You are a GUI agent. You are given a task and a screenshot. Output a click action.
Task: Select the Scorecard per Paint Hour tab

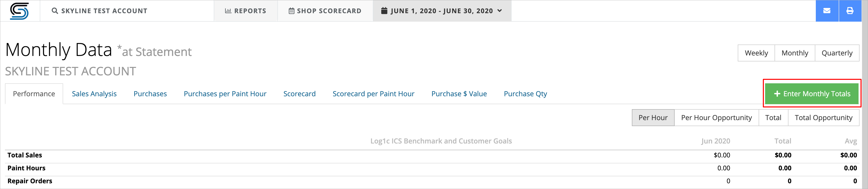(x=373, y=94)
